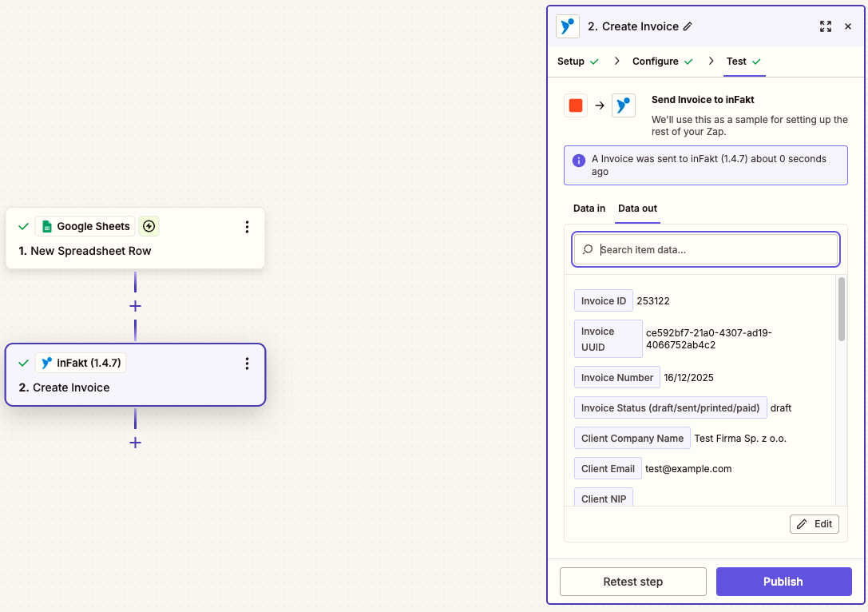Screen dimensions: 868x612
Task: Add a step between trigger and action
Action: click(x=135, y=306)
